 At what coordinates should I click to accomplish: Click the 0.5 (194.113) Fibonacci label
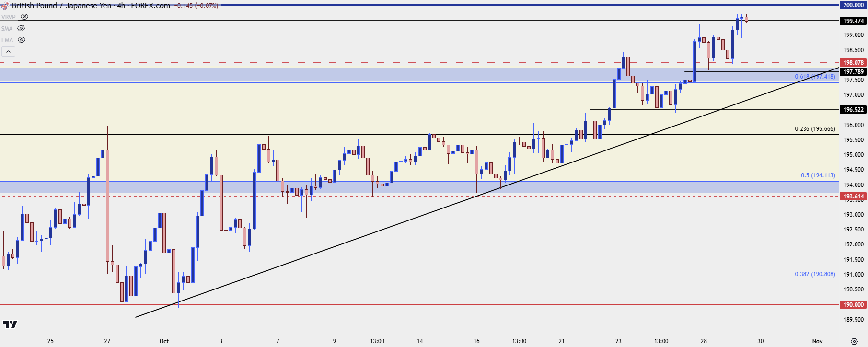click(x=818, y=175)
